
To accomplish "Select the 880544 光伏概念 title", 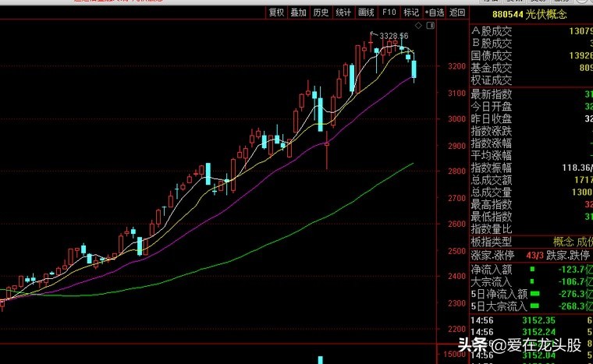I will 530,14.
